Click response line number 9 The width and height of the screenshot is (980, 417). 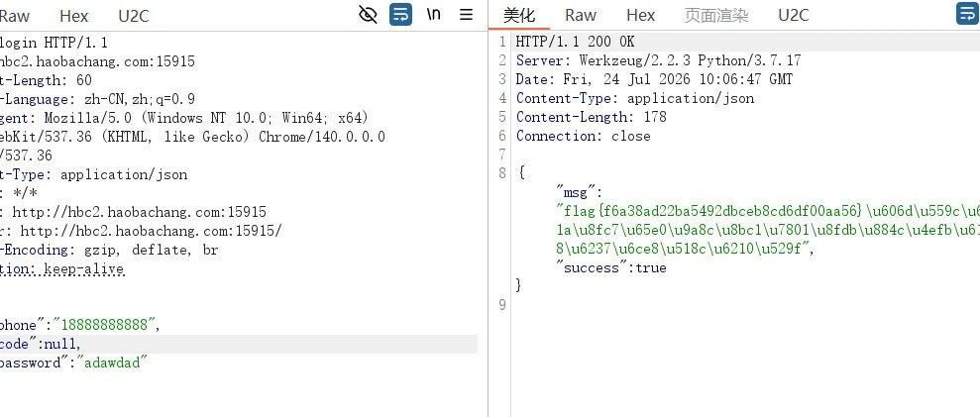[502, 304]
